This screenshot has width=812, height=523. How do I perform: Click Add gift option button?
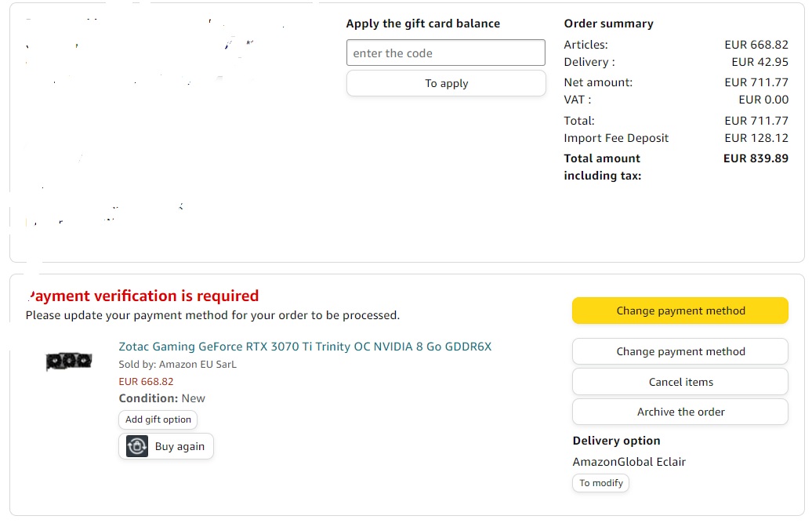pos(158,419)
